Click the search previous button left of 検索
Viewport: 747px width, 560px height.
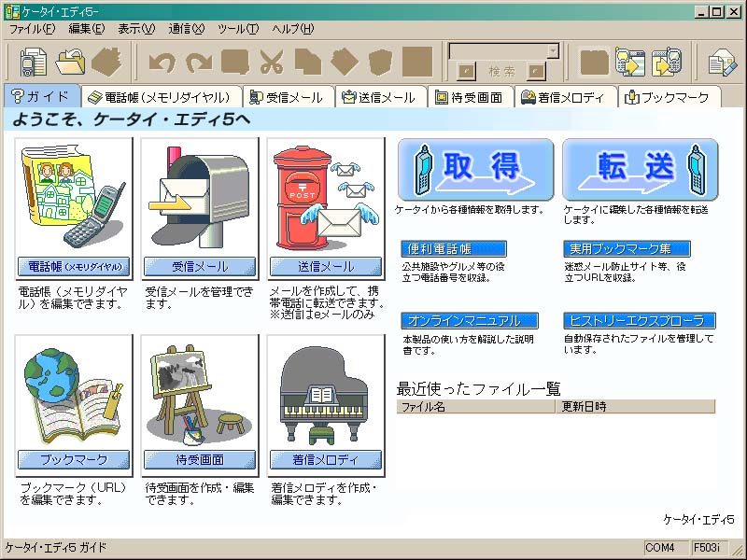[466, 72]
